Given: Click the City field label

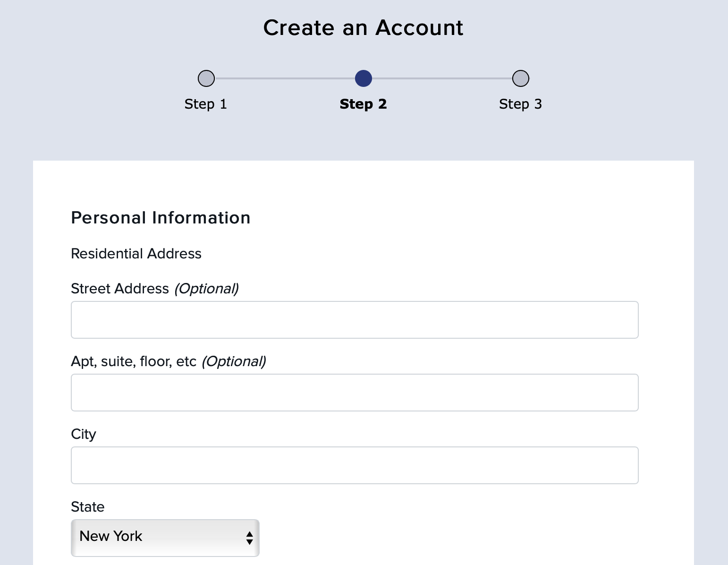Looking at the screenshot, I should pyautogui.click(x=83, y=434).
